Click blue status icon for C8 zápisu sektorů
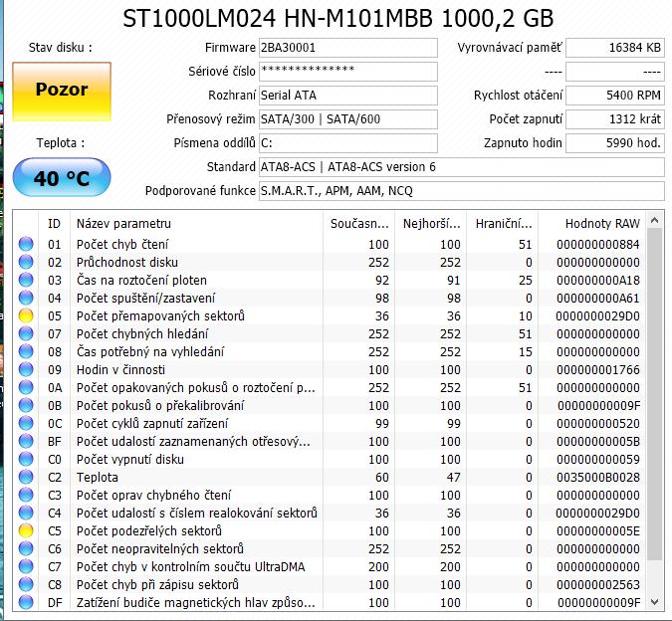This screenshot has height=621, width=672. coord(26,584)
